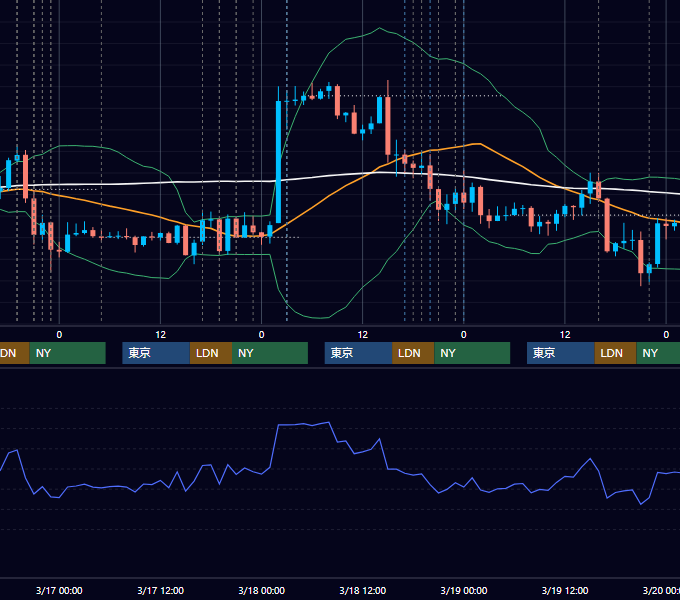The width and height of the screenshot is (680, 600).
Task: Click the 3/19 12:00 date label
Action: (x=565, y=590)
